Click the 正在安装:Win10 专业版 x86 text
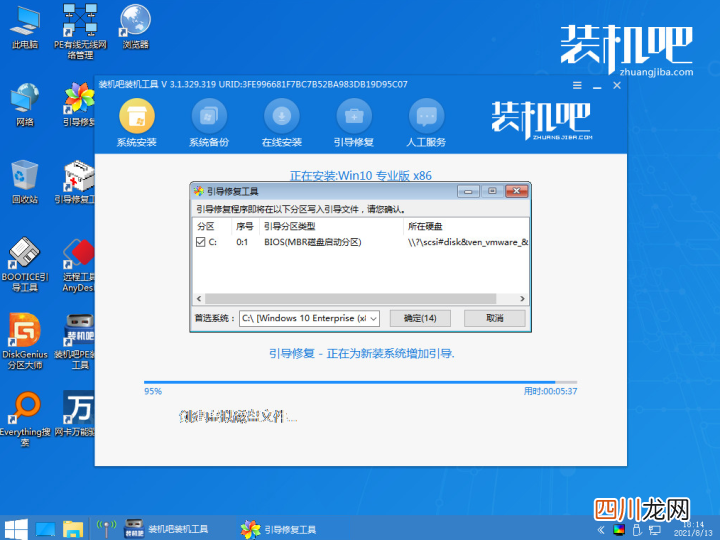 click(360, 175)
